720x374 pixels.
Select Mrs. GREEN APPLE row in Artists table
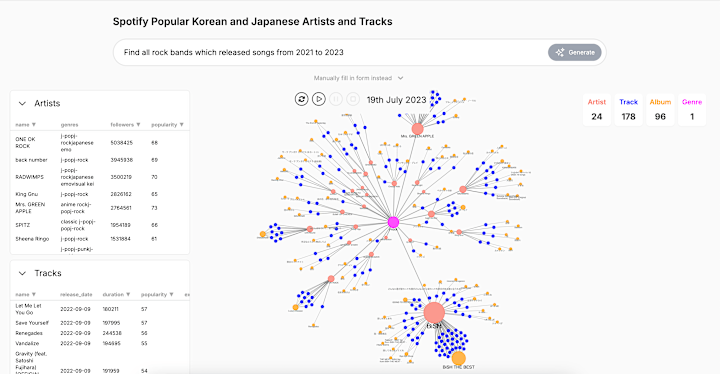100,208
